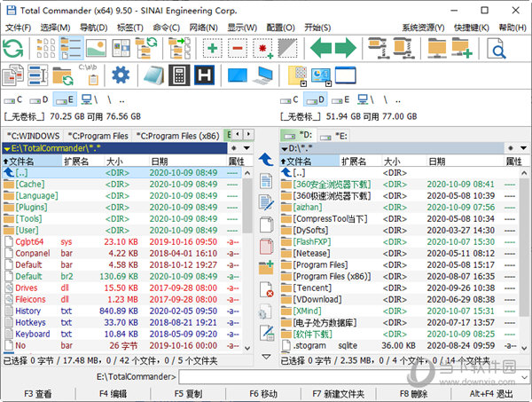The height and width of the screenshot is (402, 532).
Task: Select the [Plugins] folder row
Action: click(x=122, y=208)
